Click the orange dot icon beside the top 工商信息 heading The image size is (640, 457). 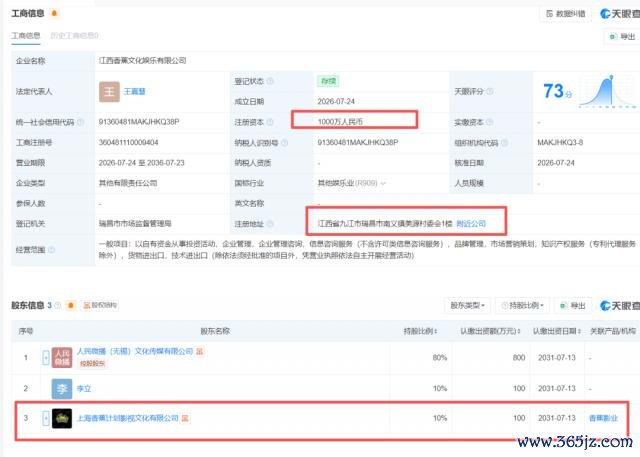click(54, 13)
